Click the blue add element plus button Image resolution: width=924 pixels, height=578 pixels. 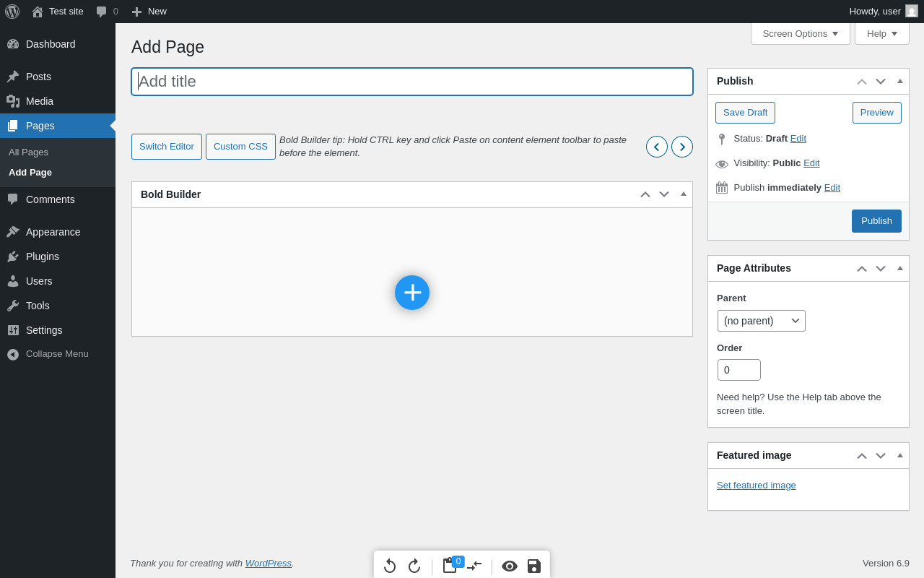(x=412, y=293)
